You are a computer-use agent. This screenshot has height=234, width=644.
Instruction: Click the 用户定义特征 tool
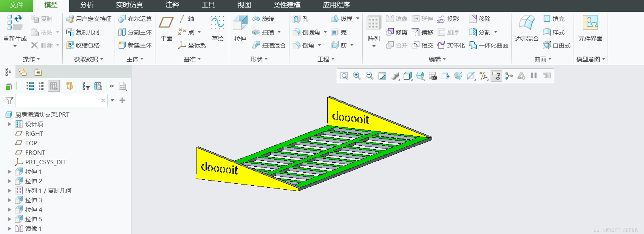[89, 19]
